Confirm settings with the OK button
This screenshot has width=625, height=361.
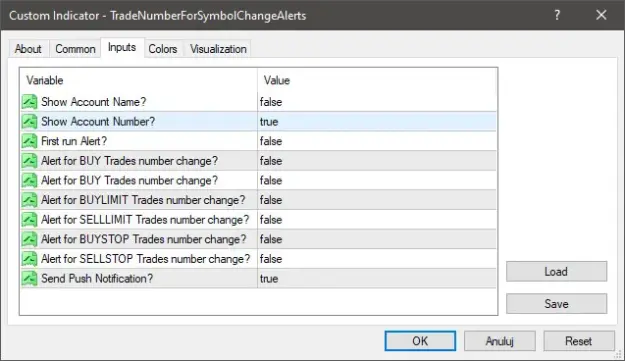click(420, 341)
